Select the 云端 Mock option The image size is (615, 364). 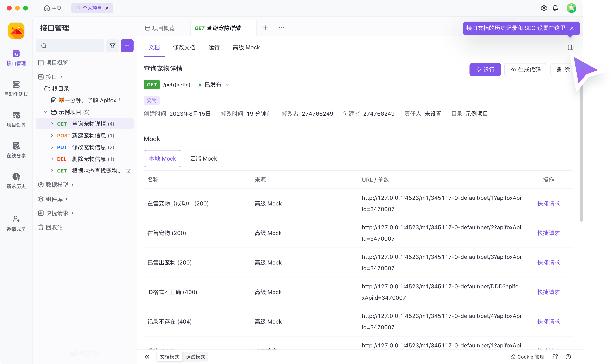pyautogui.click(x=203, y=159)
